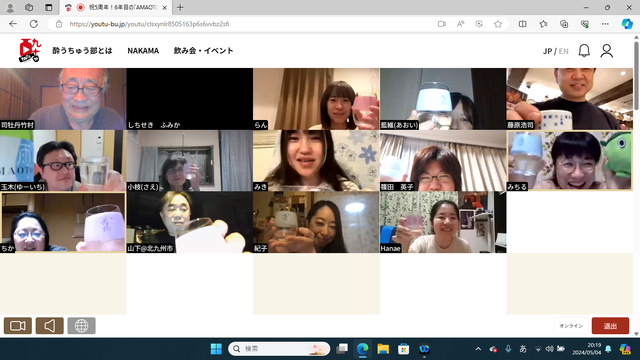Screen dimensions: 640x360
Task: Open the user account icon
Action: coord(607,51)
